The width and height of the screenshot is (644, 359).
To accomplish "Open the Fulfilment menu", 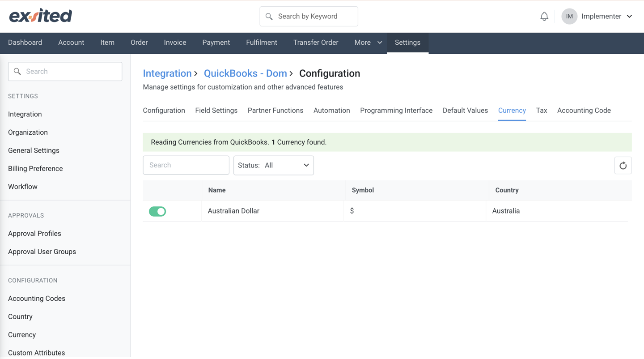I will tap(262, 43).
